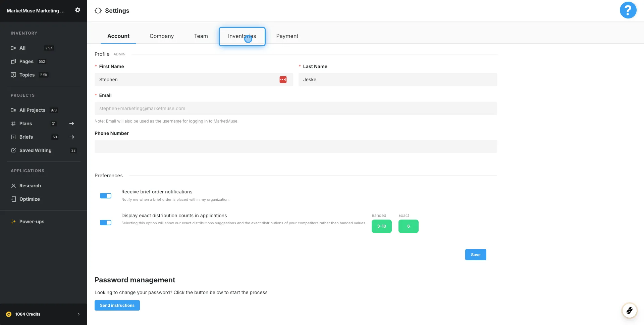Open the floating rocket widget icon
The width and height of the screenshot is (644, 325).
pos(629,310)
